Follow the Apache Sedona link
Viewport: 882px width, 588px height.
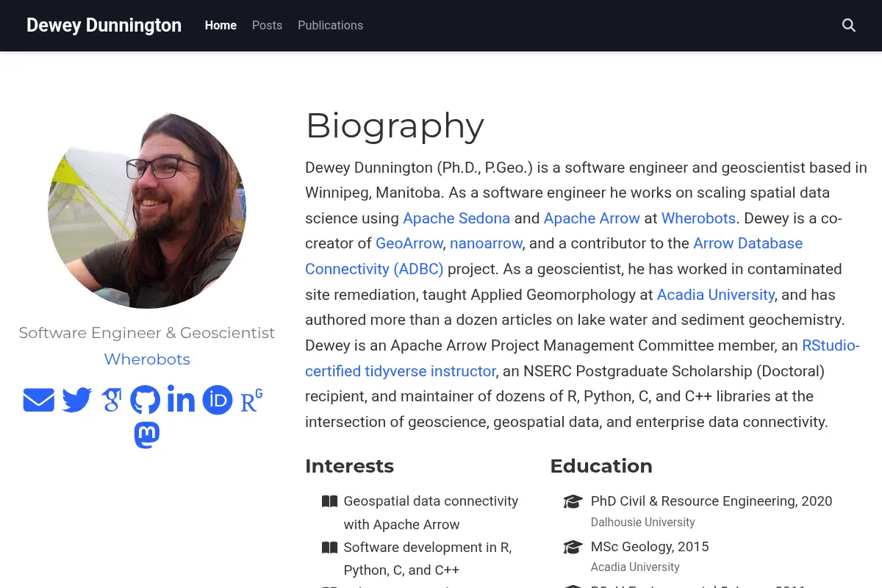456,218
